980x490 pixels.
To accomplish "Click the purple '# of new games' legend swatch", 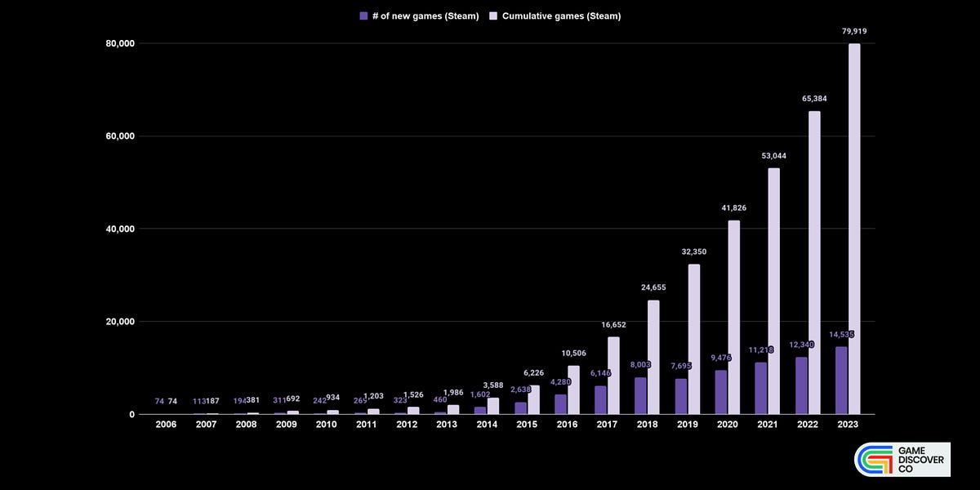I will [x=363, y=16].
